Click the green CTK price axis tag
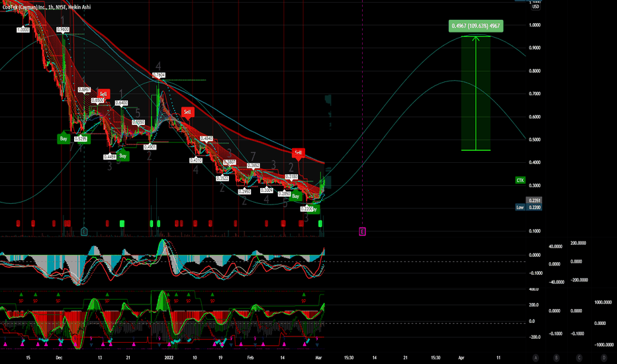 click(x=520, y=180)
